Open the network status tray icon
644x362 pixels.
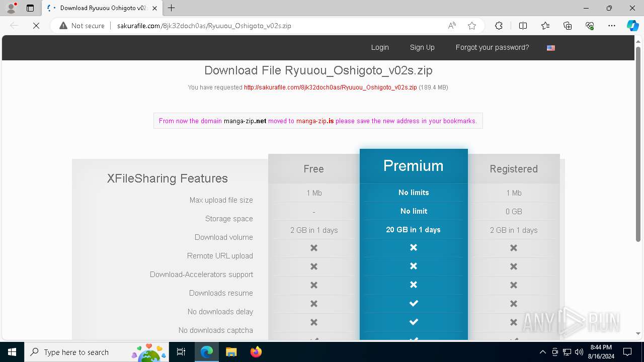click(x=567, y=352)
